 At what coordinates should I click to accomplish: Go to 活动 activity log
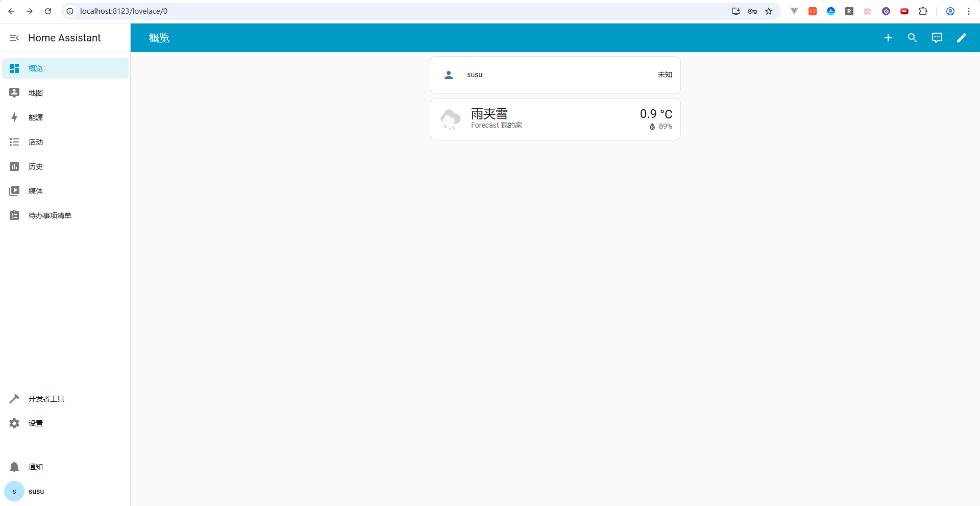pos(36,142)
